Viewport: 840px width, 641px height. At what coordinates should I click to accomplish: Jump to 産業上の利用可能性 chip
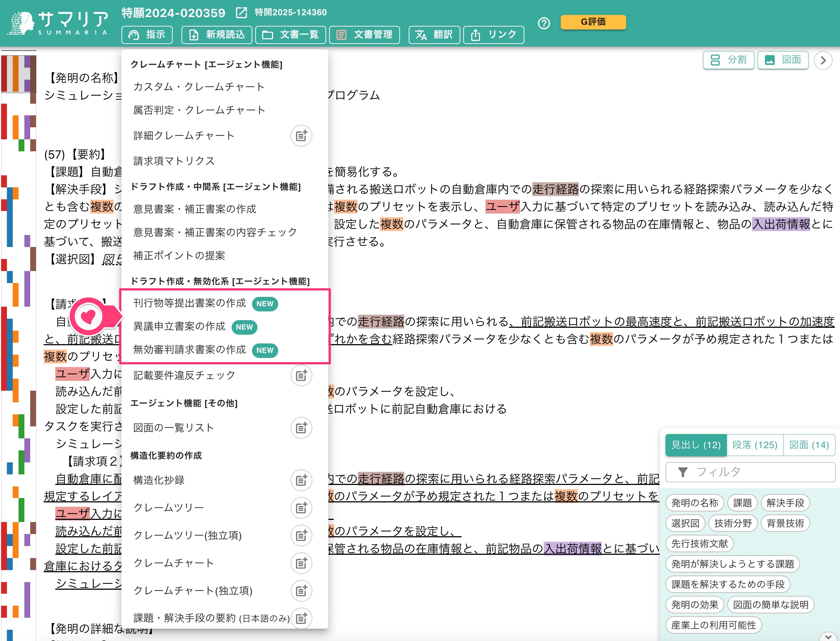[x=713, y=625]
